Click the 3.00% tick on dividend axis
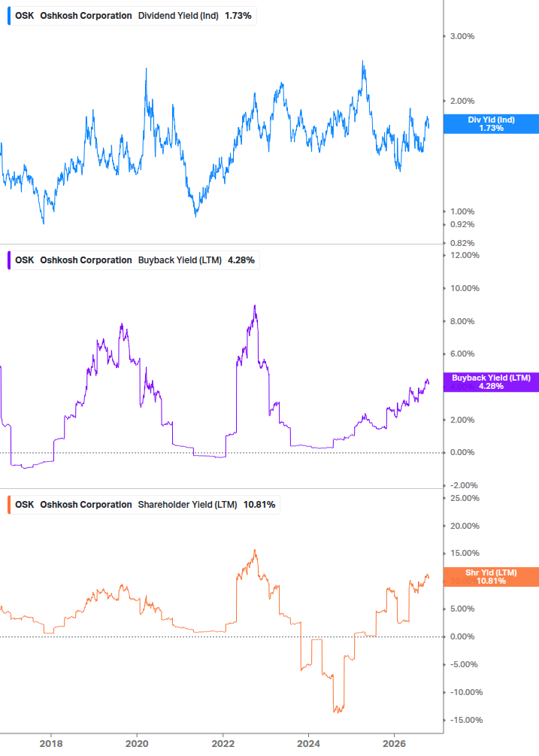This screenshot has width=539, height=756. coord(462,36)
